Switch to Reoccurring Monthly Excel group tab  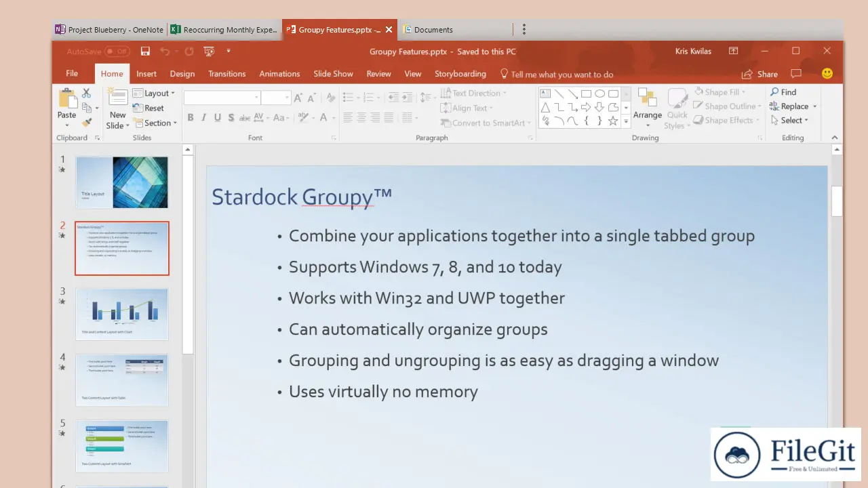[x=224, y=29]
